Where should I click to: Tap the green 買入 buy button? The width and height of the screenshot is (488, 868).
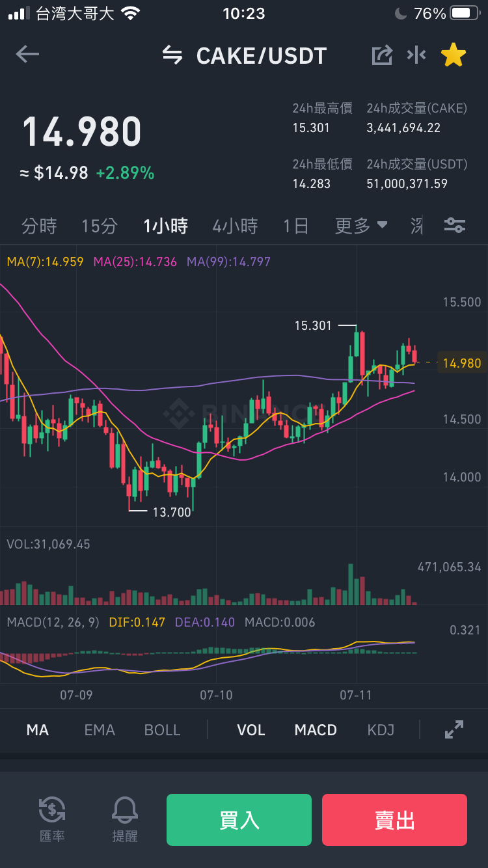click(x=239, y=820)
